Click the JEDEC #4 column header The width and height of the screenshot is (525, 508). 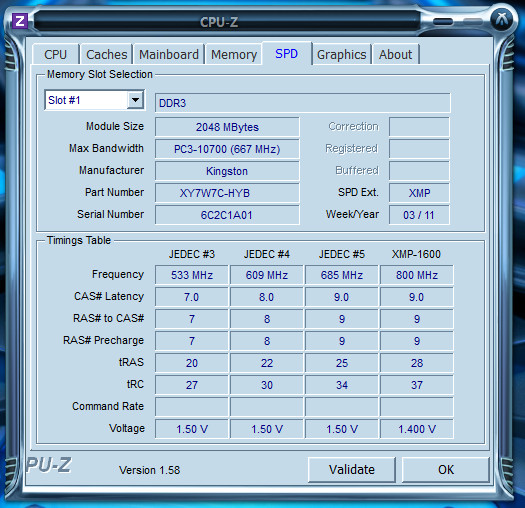coord(267,254)
